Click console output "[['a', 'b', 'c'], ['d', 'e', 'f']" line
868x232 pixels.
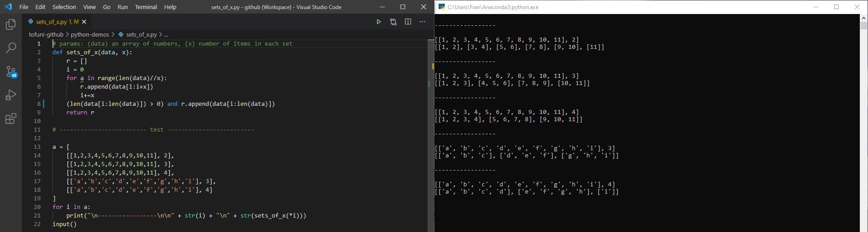(527, 156)
